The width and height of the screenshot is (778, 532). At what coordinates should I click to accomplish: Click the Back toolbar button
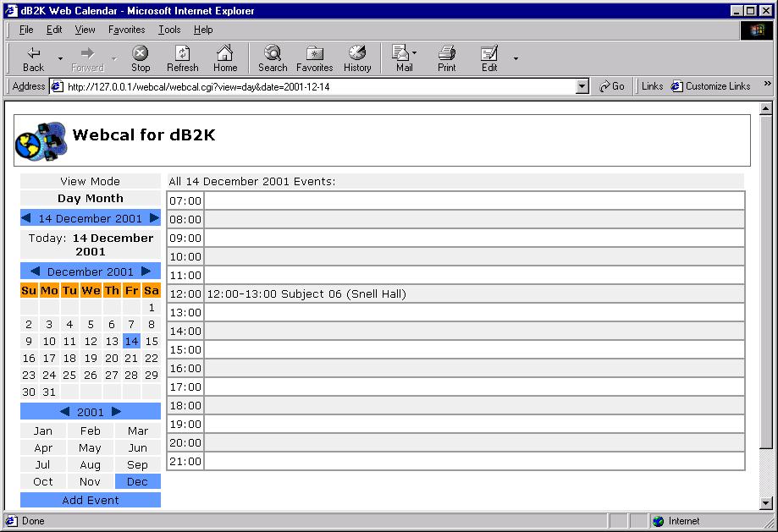click(33, 58)
